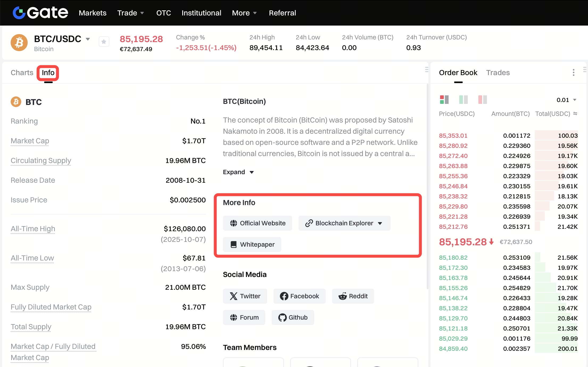
Task: Switch to the Trades tab
Action: (498, 73)
